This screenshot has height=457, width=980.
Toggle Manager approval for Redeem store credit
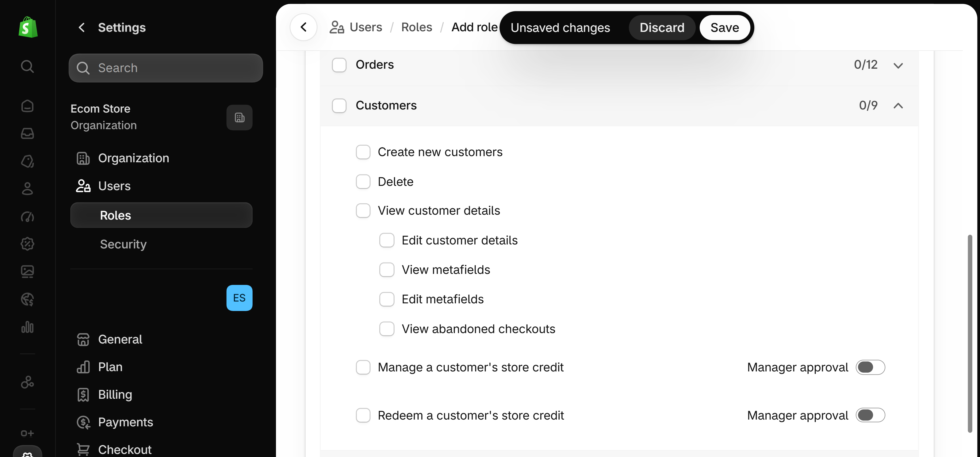871,416
